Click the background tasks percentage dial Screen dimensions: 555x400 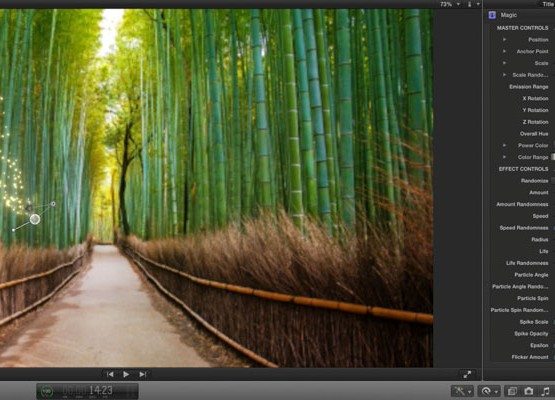[47, 391]
